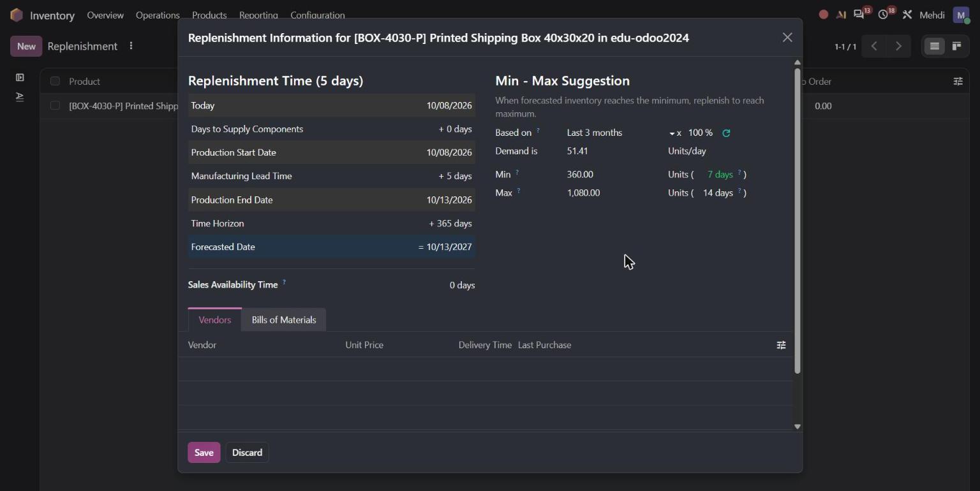Refresh the demand computation
This screenshot has height=491, width=980.
coord(726,133)
